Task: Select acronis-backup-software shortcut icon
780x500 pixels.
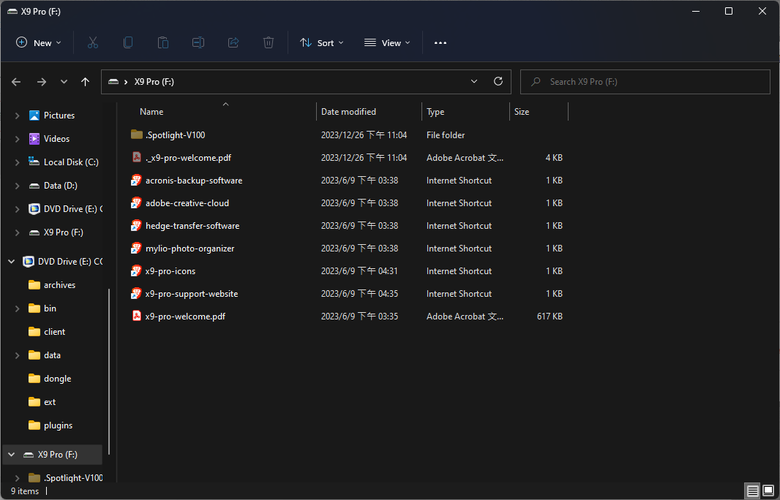Action: click(136, 180)
